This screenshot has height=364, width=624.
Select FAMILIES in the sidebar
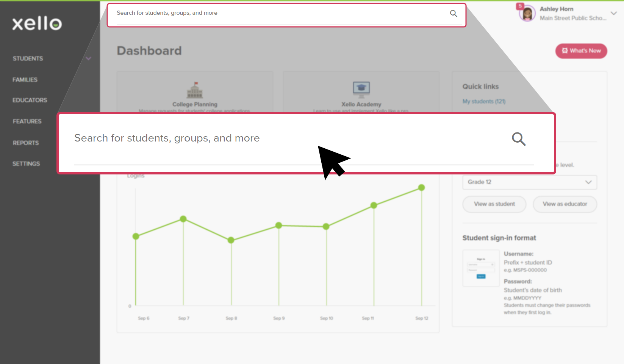click(x=25, y=79)
